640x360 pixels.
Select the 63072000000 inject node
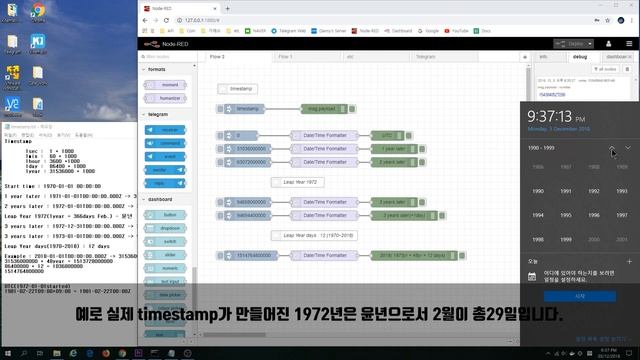pos(247,162)
